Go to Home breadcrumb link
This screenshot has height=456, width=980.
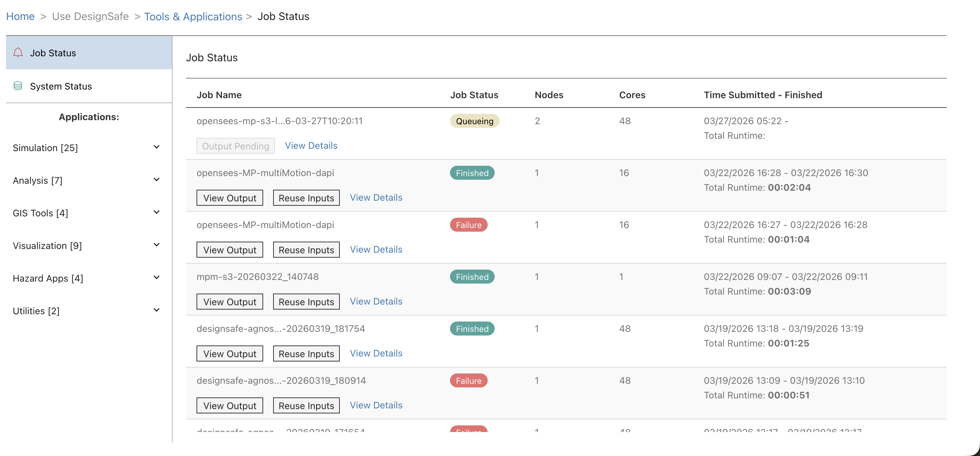tap(21, 16)
